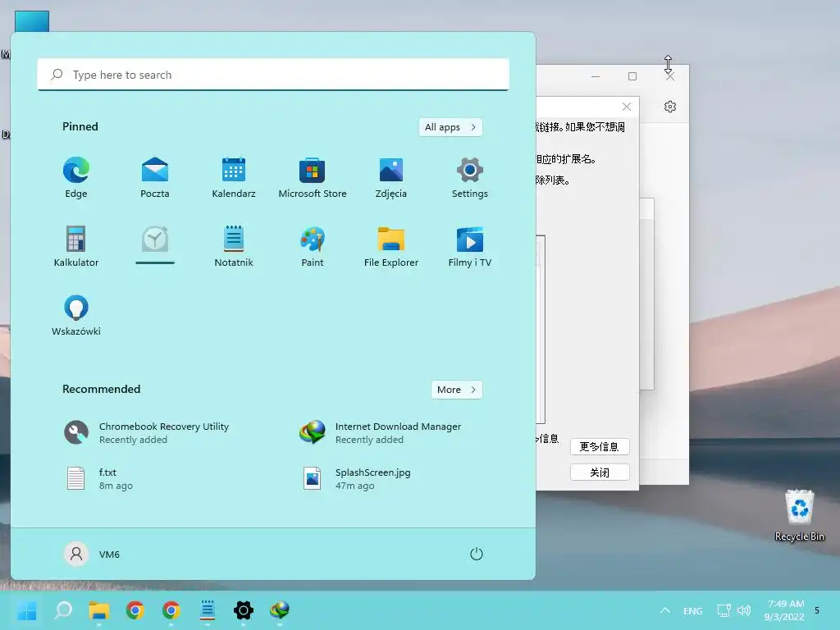Click the 关闭 button in the dialog

point(600,472)
